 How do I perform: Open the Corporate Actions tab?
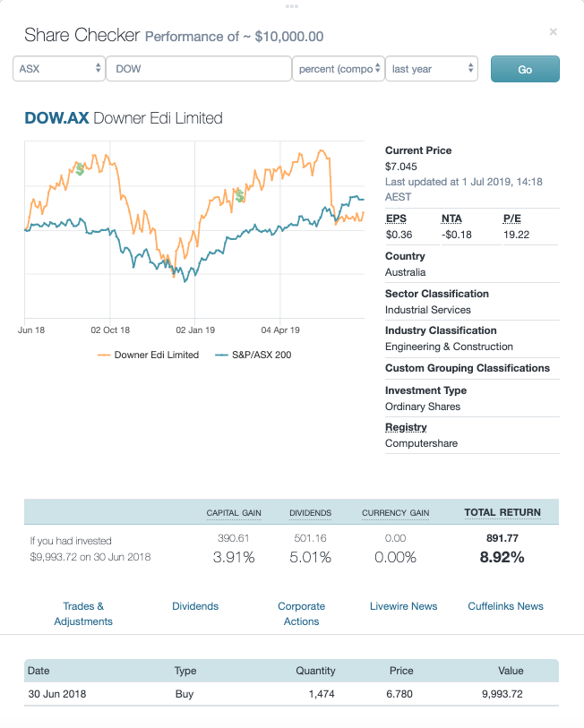301,612
